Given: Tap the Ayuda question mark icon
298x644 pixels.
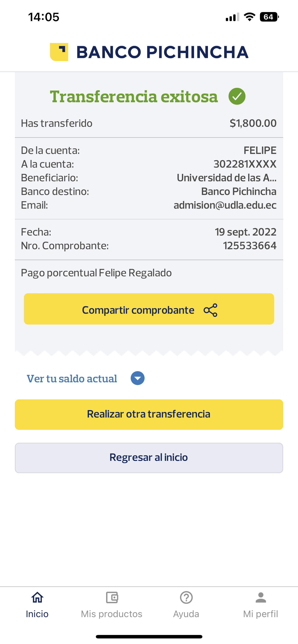Looking at the screenshot, I should (186, 598).
